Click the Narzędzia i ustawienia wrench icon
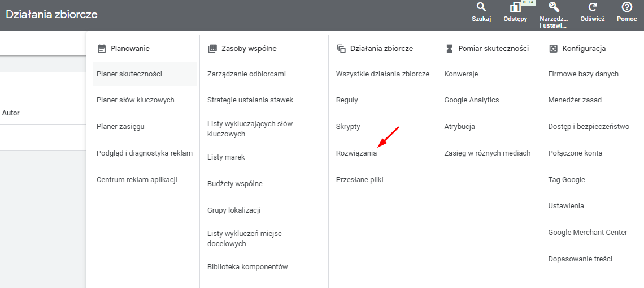The image size is (644, 288). 554,7
